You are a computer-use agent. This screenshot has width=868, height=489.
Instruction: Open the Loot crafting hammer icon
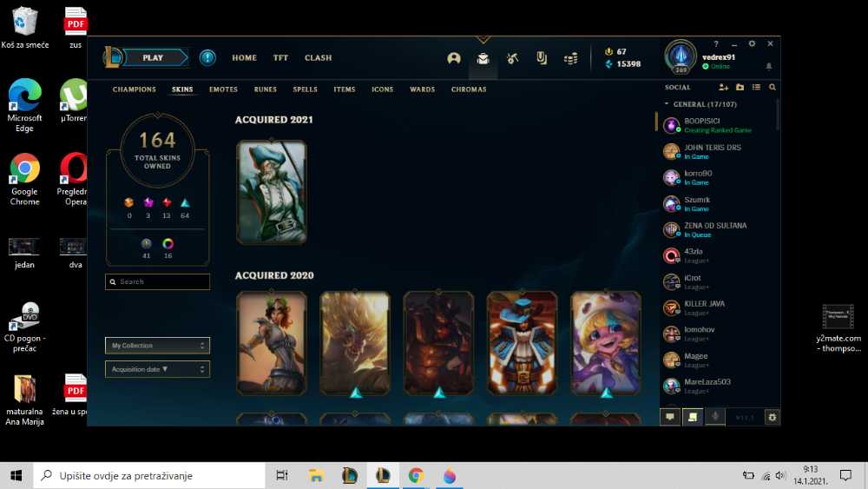[512, 58]
